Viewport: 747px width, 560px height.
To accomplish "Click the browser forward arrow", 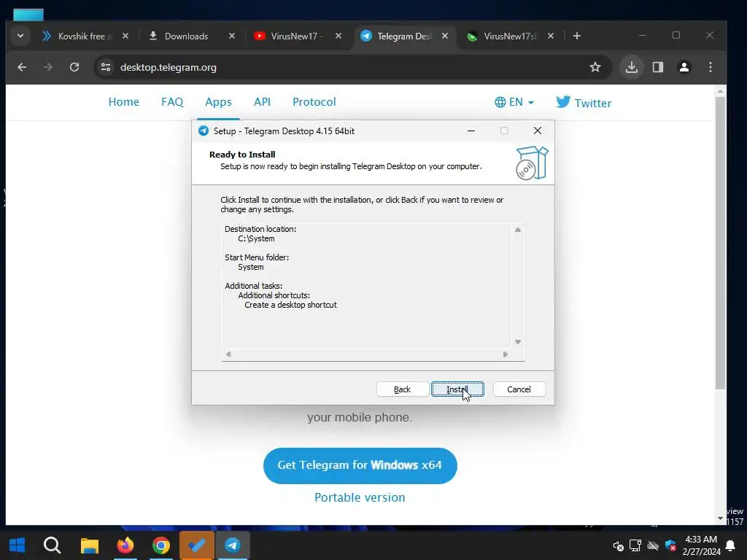I will click(x=47, y=67).
